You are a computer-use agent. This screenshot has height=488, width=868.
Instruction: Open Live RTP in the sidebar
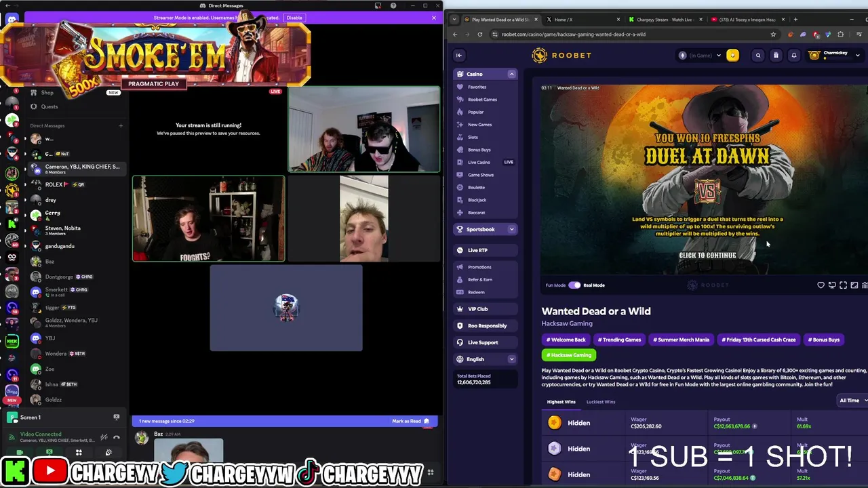(485, 250)
